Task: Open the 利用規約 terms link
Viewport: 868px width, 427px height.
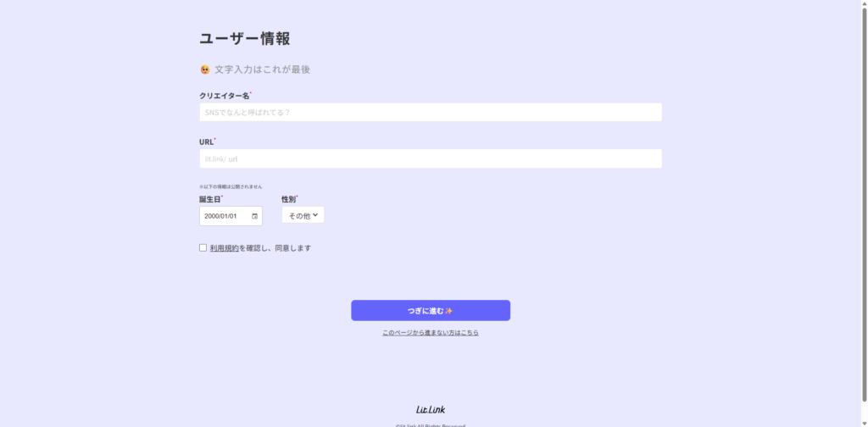Action: (x=224, y=248)
